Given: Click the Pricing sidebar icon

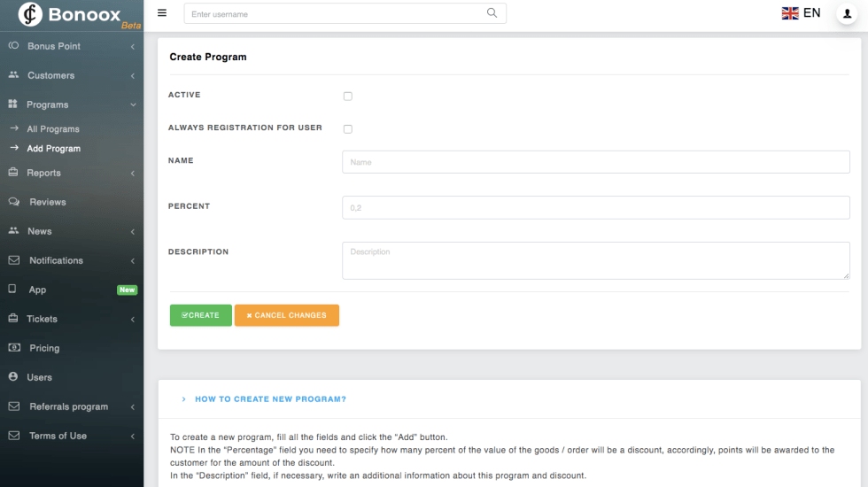Looking at the screenshot, I should [x=13, y=348].
